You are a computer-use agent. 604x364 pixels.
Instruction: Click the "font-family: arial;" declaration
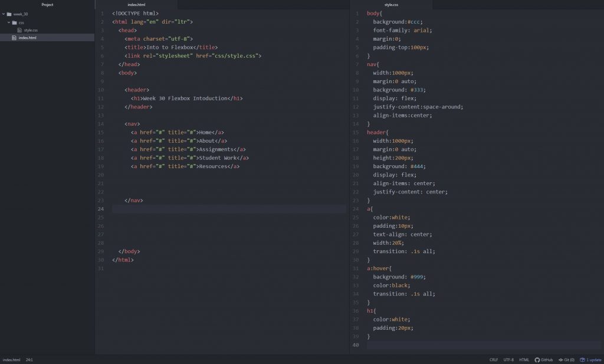pyautogui.click(x=402, y=31)
